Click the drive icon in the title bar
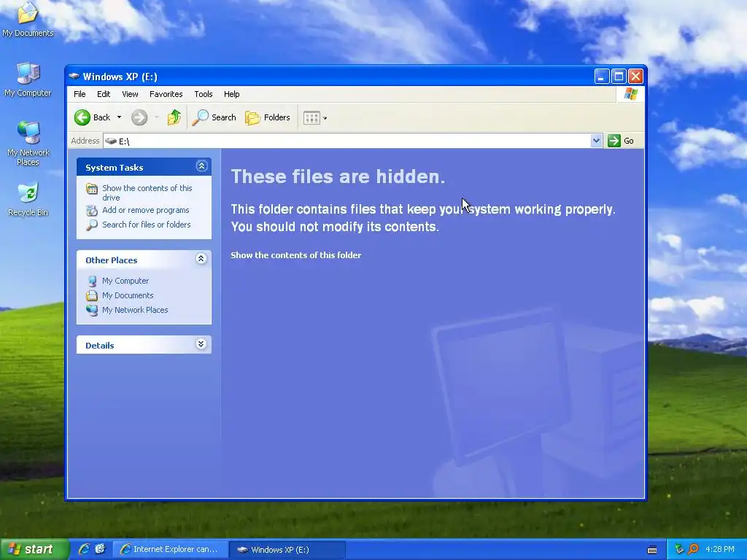Viewport: 747px width, 560px height. tap(74, 76)
